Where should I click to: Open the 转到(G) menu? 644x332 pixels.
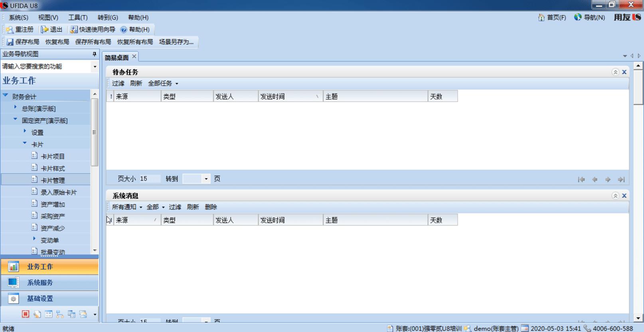[108, 18]
